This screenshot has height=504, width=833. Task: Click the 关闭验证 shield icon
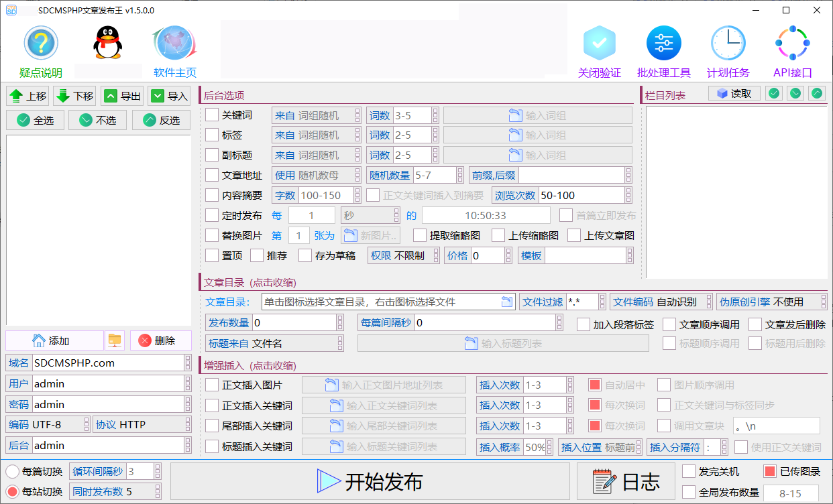coord(600,44)
